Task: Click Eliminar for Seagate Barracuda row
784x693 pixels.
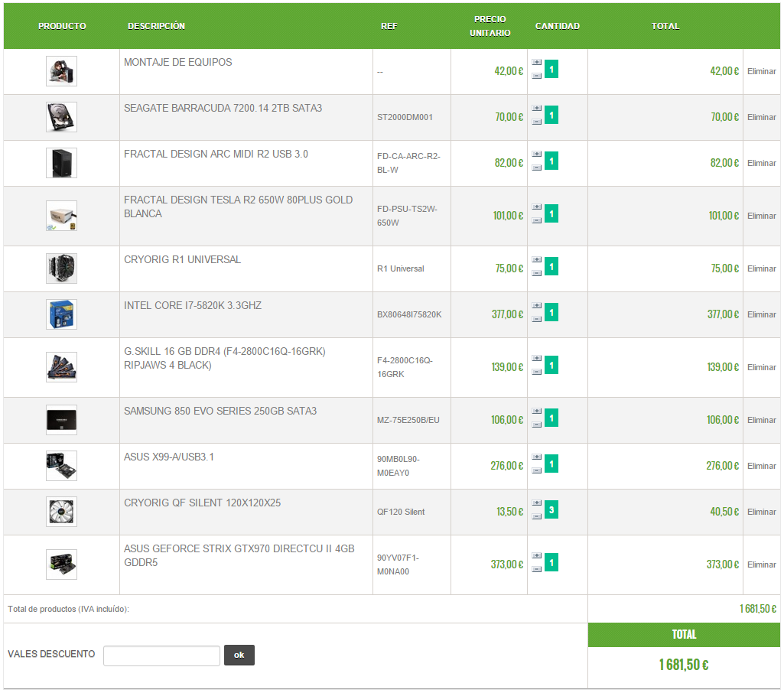Action: tap(762, 118)
